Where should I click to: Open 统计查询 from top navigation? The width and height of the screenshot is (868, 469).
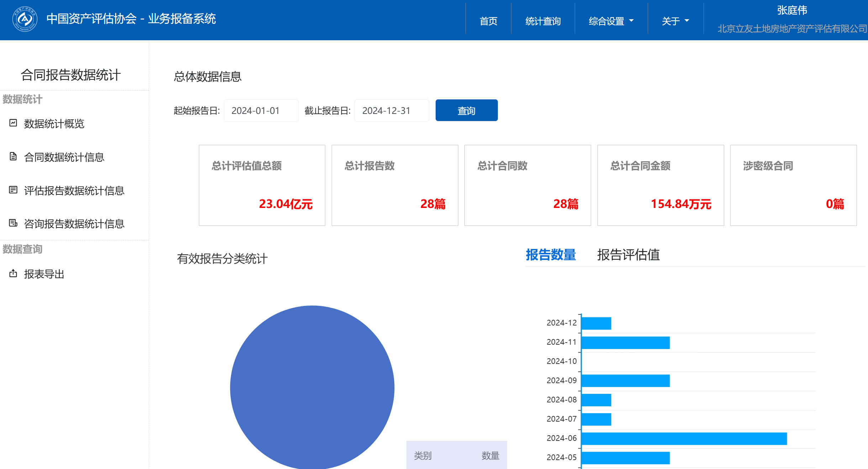tap(543, 21)
